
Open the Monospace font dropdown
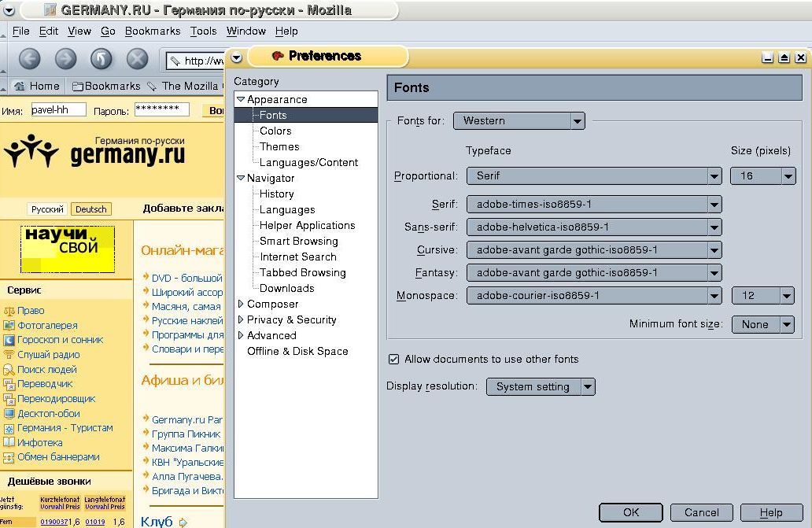[594, 296]
